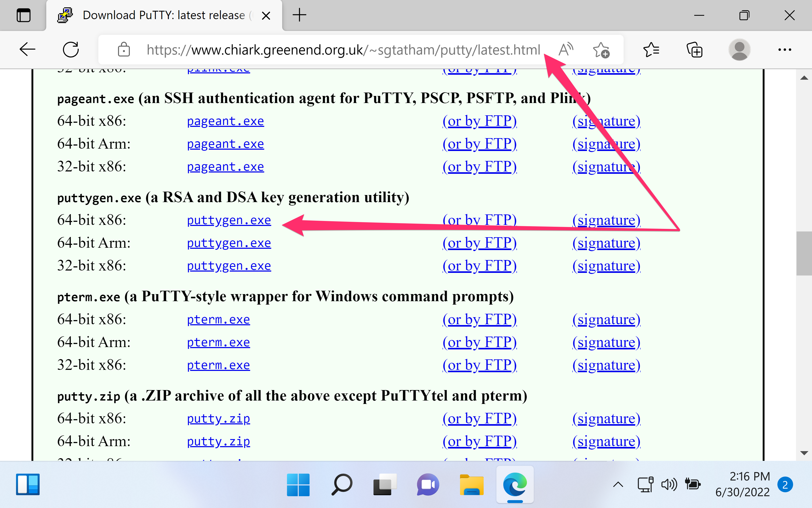
Task: Download 32-bit x86 puttygen.exe
Action: coord(229,266)
